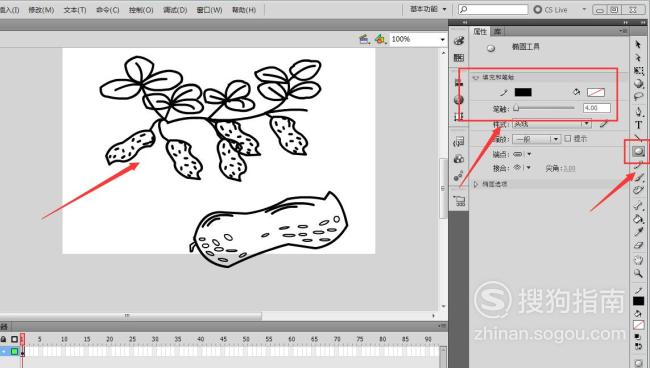Open the 调试(D) menu
The height and width of the screenshot is (368, 650).
(175, 10)
